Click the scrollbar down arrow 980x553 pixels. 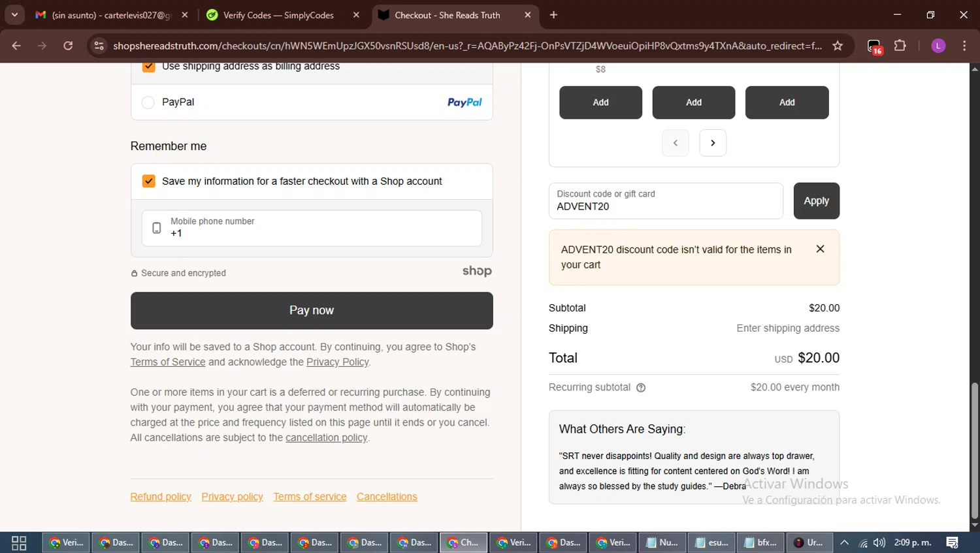pyautogui.click(x=975, y=525)
